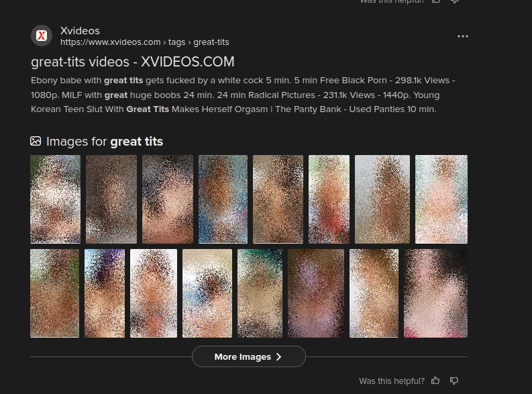The image size is (532, 394).
Task: Click the Images for heading text
Action: click(x=105, y=141)
